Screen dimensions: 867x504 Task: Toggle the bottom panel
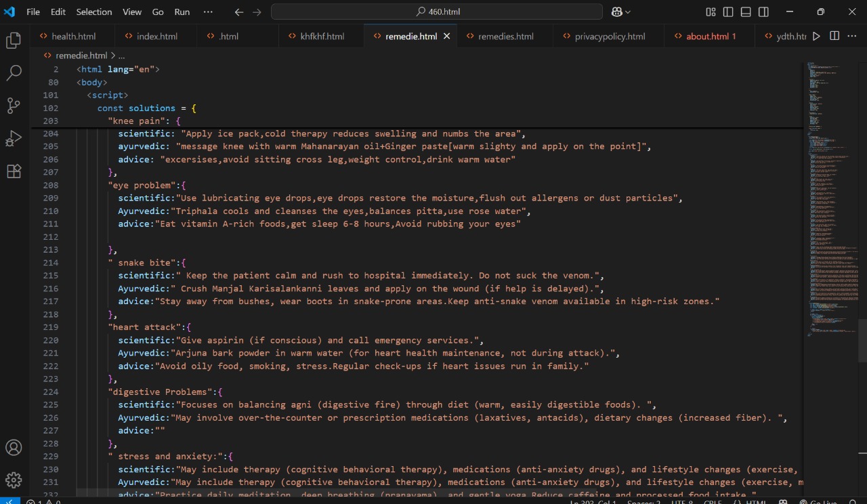pos(746,12)
